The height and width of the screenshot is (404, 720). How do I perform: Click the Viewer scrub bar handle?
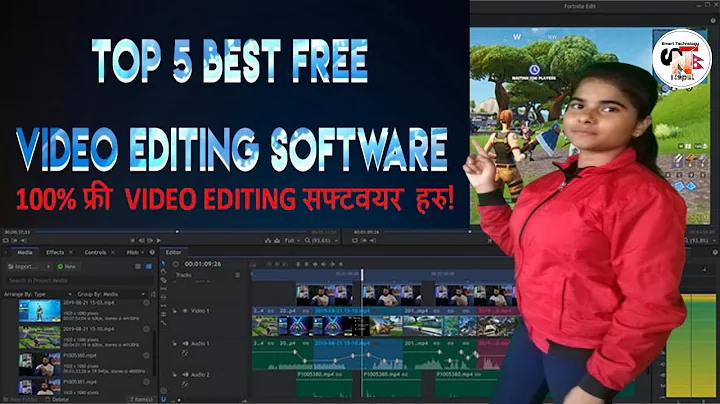(469, 232)
